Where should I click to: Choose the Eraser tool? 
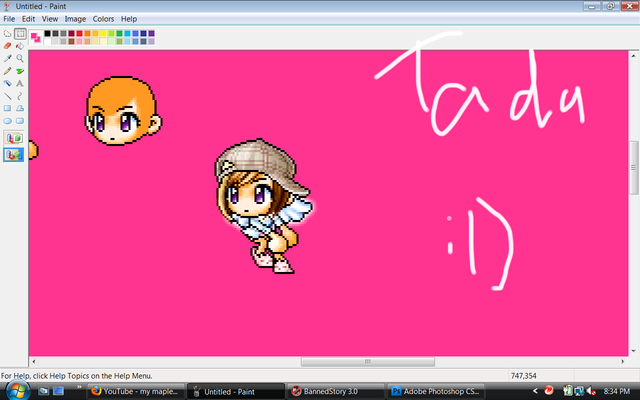(7, 46)
